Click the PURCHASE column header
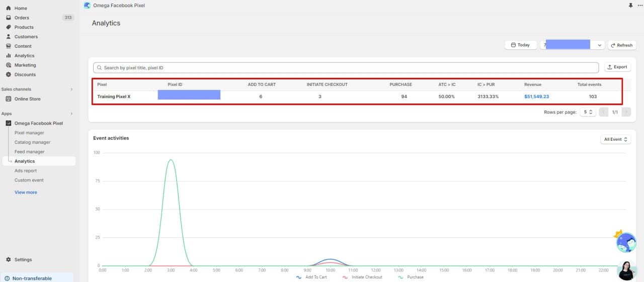The width and height of the screenshot is (644, 282). pos(400,84)
